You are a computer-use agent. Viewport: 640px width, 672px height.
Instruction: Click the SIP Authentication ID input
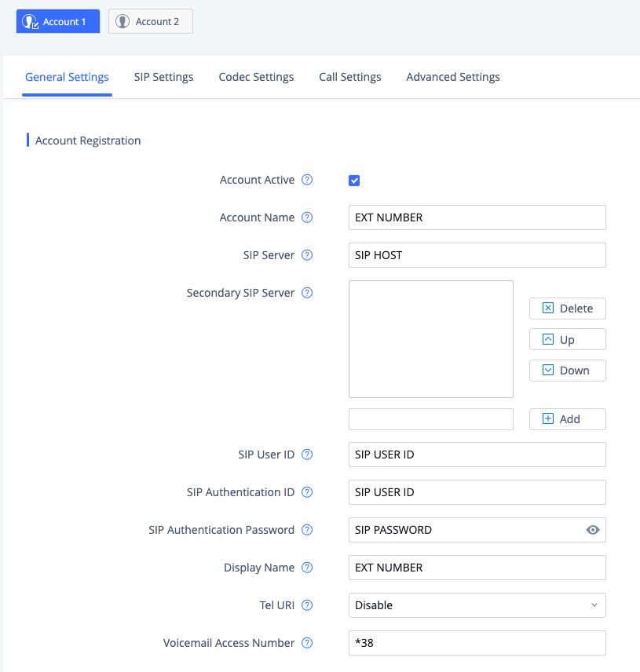tap(477, 492)
